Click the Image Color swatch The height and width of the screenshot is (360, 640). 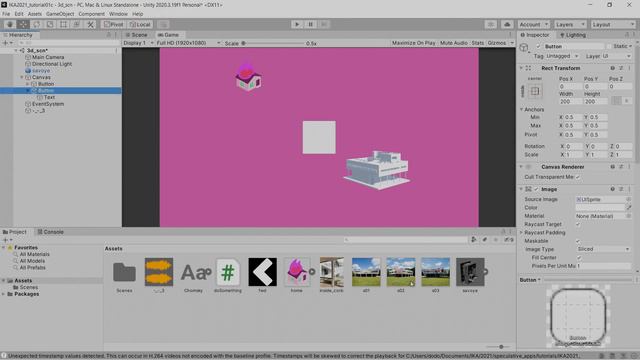pyautogui.click(x=600, y=208)
